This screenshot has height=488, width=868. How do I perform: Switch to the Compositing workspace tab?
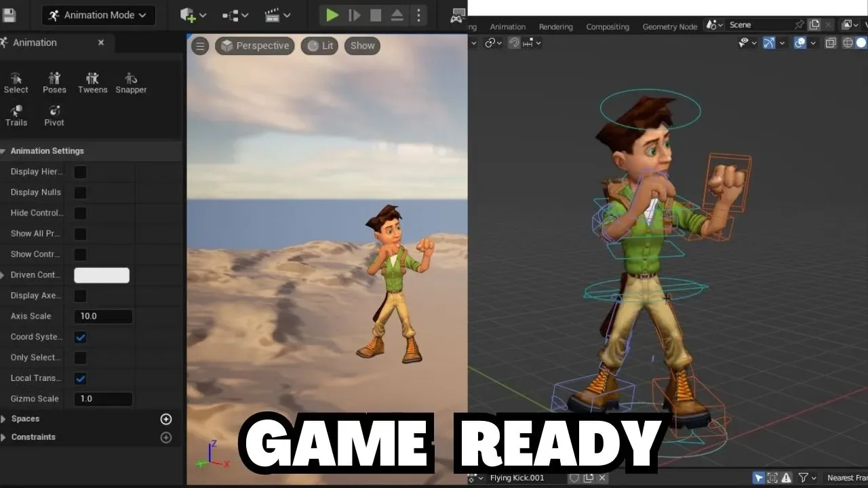click(x=608, y=26)
